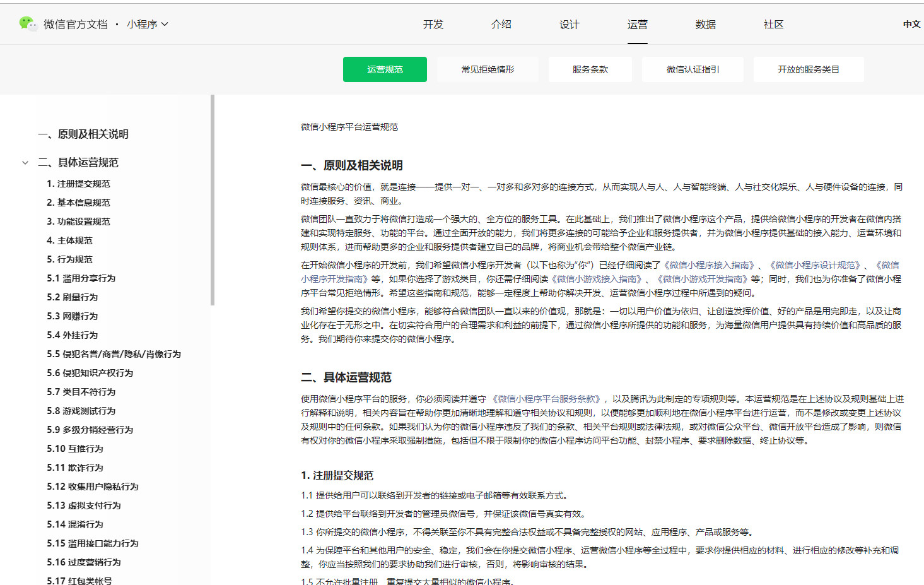Go to 5.4 外挂行为
Image resolution: width=924 pixels, height=585 pixels.
pos(73,335)
